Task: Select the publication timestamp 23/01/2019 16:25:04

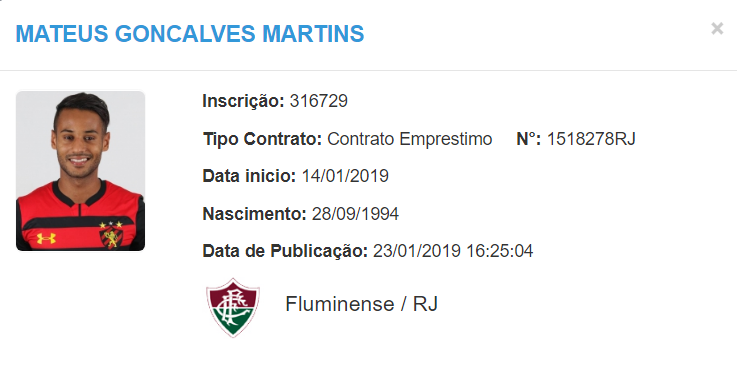Action: tap(453, 251)
